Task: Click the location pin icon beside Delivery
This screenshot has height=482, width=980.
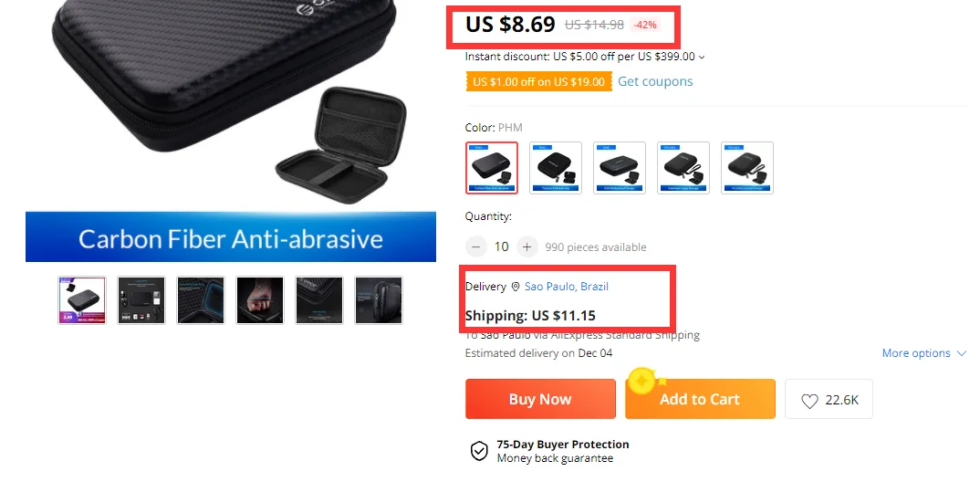Action: click(x=516, y=287)
